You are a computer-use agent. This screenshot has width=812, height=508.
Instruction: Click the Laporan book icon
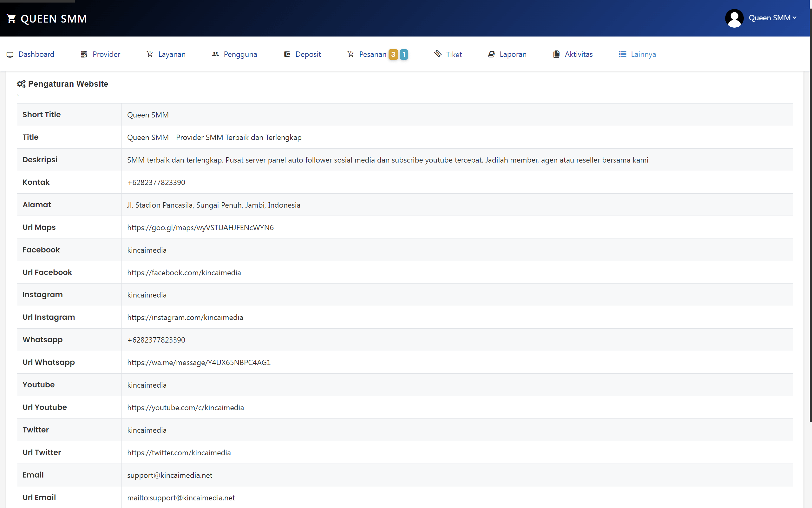point(492,54)
